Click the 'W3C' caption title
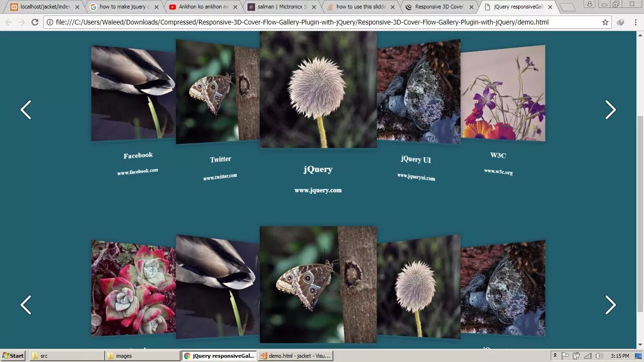This screenshot has height=362, width=644. coord(498,155)
